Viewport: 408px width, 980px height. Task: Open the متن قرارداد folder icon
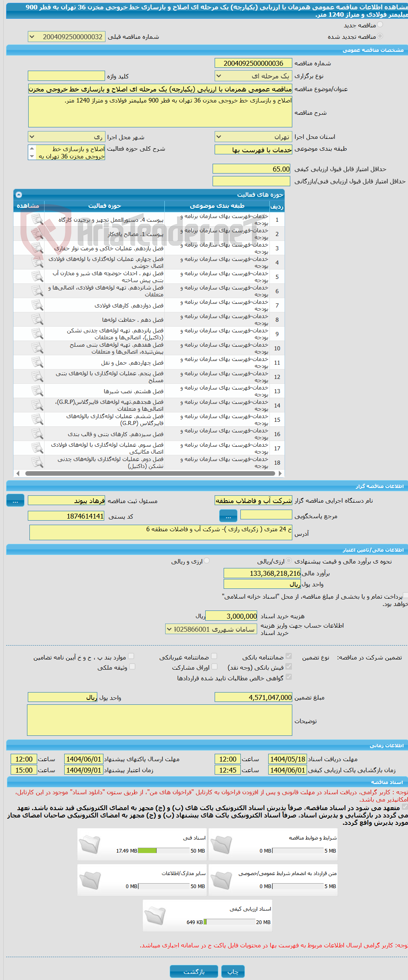point(222,880)
